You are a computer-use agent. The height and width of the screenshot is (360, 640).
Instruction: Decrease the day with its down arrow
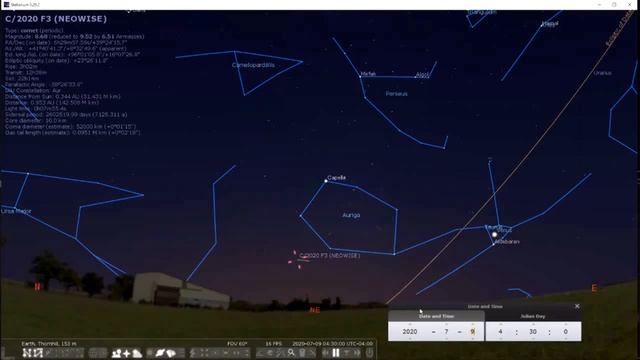473,339
